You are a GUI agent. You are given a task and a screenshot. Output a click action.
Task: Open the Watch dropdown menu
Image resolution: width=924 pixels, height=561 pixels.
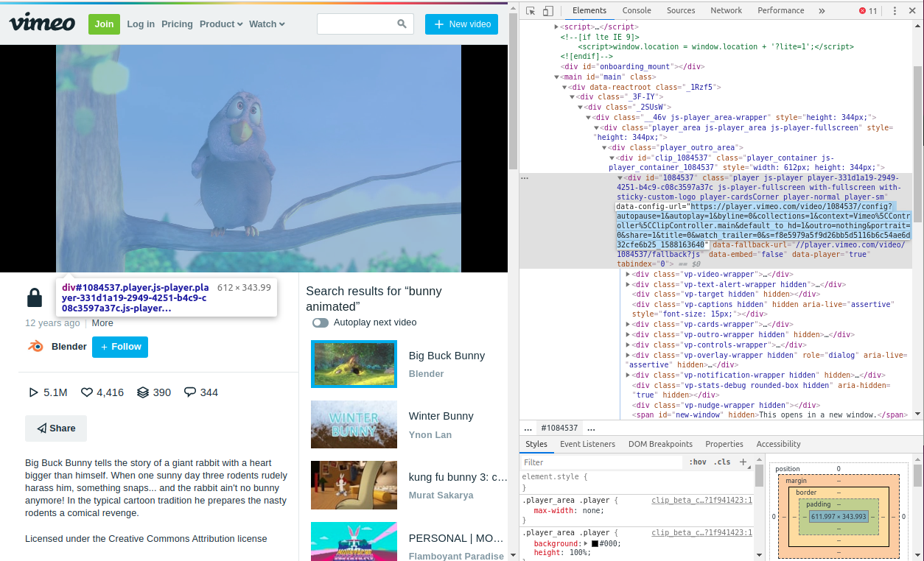pyautogui.click(x=267, y=24)
